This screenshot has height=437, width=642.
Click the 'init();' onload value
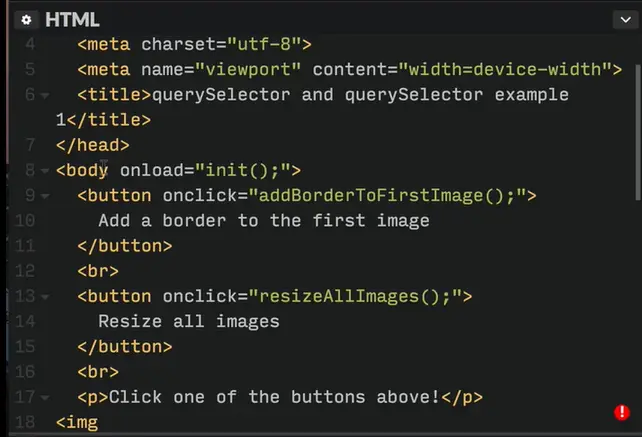243,170
